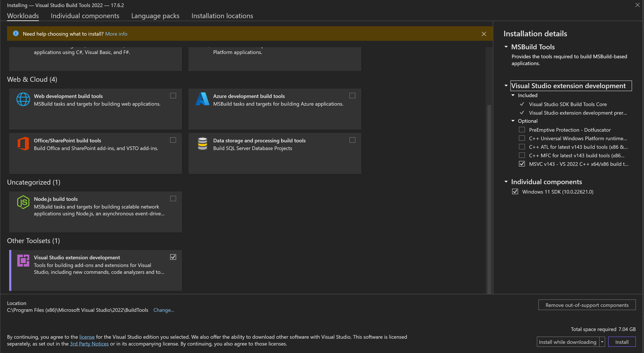644x353 pixels.
Task: Collapse the MSBuild Tools section
Action: click(506, 47)
